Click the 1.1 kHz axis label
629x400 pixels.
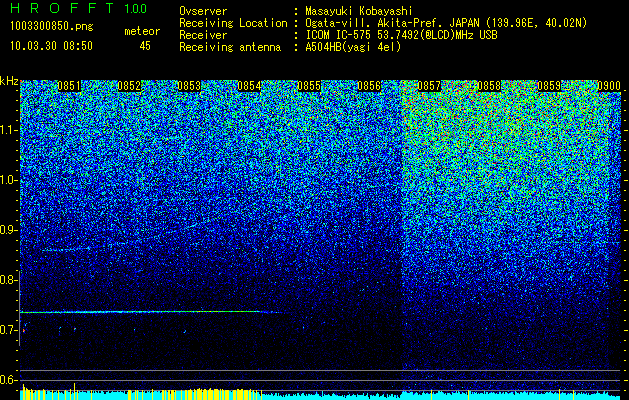[x=9, y=130]
